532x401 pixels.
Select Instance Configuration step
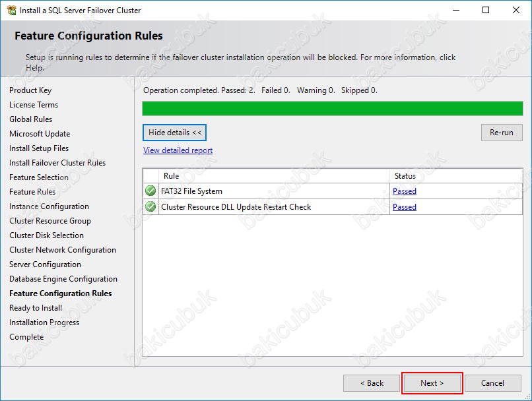49,206
